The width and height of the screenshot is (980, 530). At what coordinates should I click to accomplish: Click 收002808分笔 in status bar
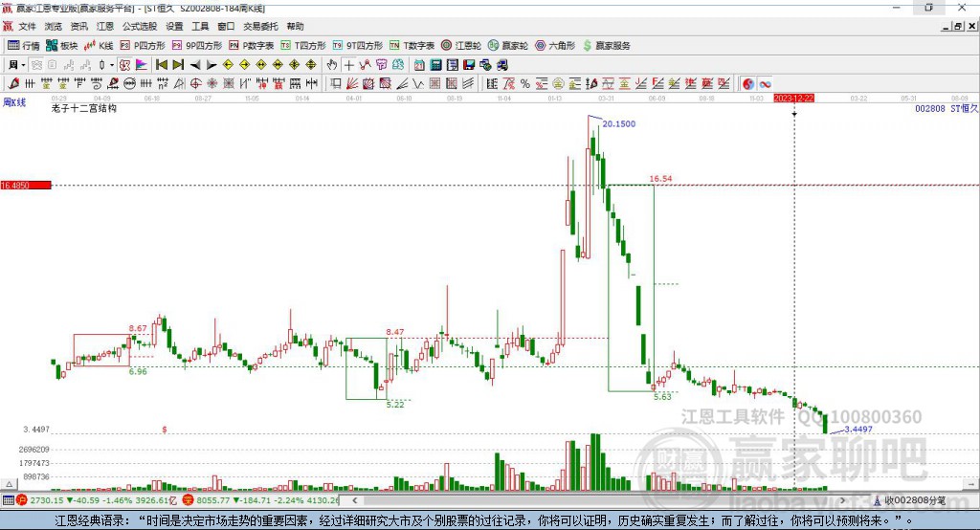click(910, 500)
